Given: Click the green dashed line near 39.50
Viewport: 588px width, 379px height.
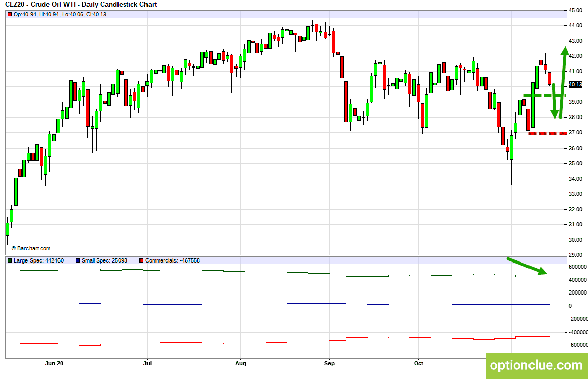Looking at the screenshot, I should (544, 96).
